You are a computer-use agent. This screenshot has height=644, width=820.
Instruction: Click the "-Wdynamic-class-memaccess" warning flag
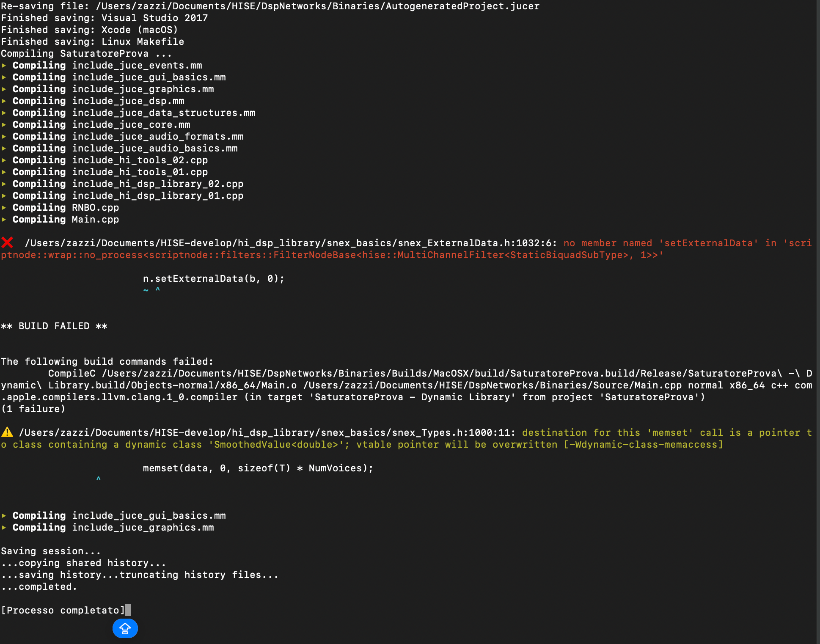(x=643, y=445)
